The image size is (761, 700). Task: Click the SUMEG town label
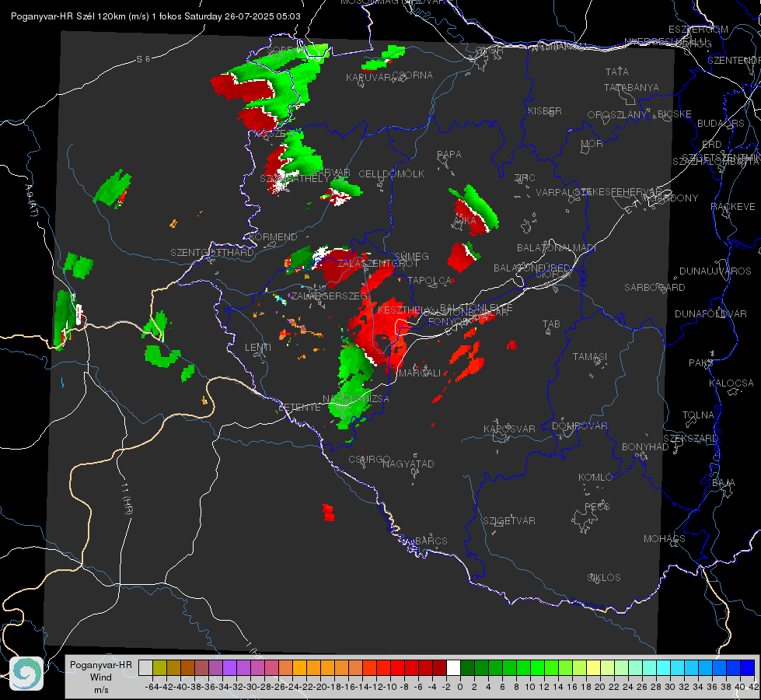(411, 256)
